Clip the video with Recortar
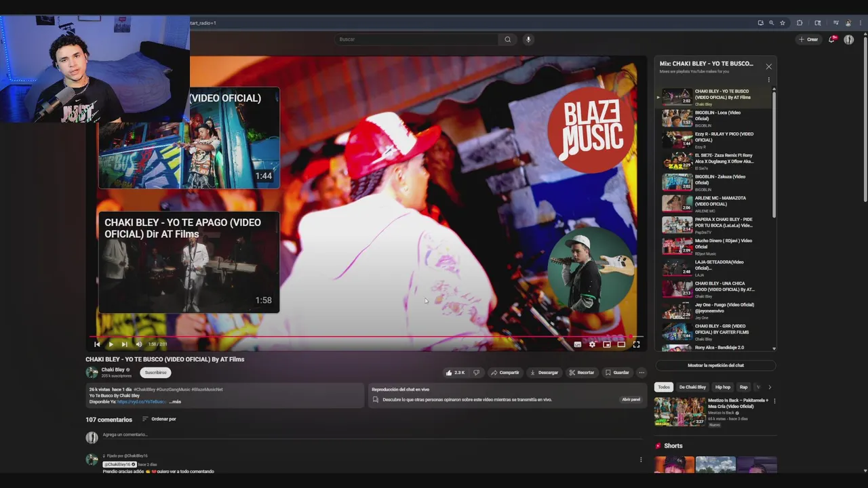This screenshot has height=488, width=868. tap(582, 372)
